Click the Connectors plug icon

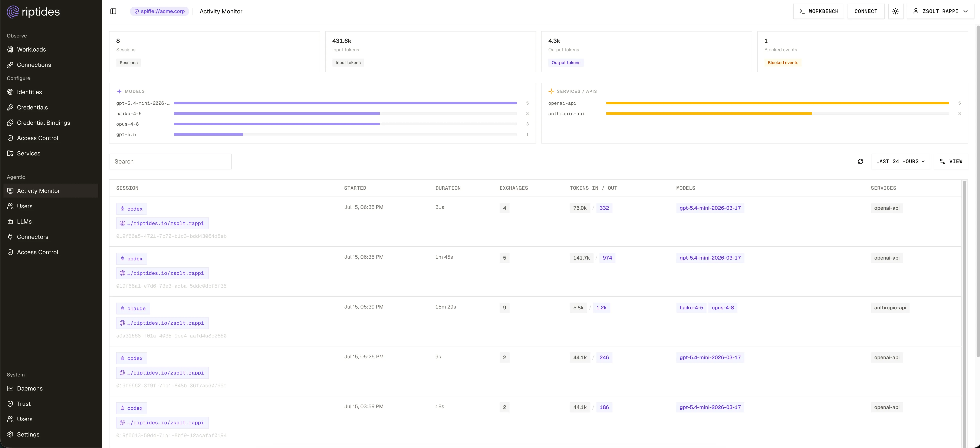point(10,237)
